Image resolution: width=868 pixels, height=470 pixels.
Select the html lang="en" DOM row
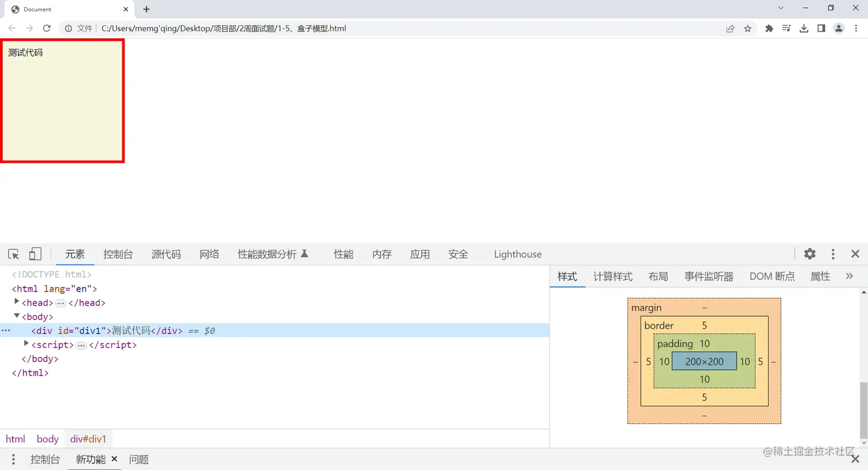[274, 289]
